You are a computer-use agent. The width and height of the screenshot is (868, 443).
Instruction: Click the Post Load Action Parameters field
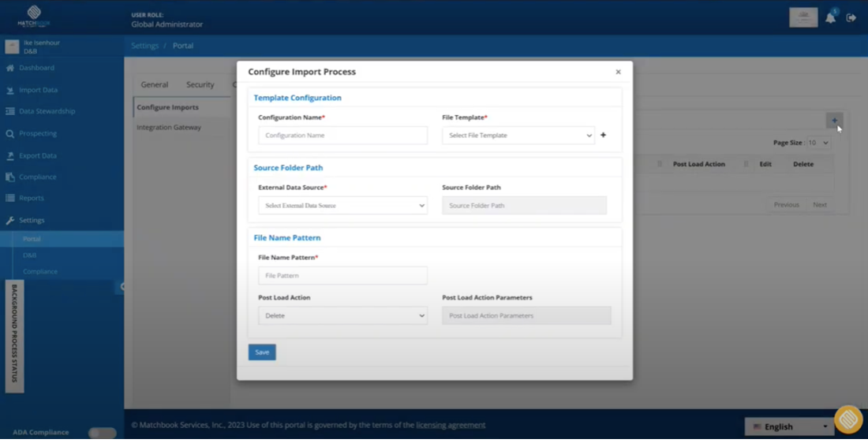(x=526, y=316)
